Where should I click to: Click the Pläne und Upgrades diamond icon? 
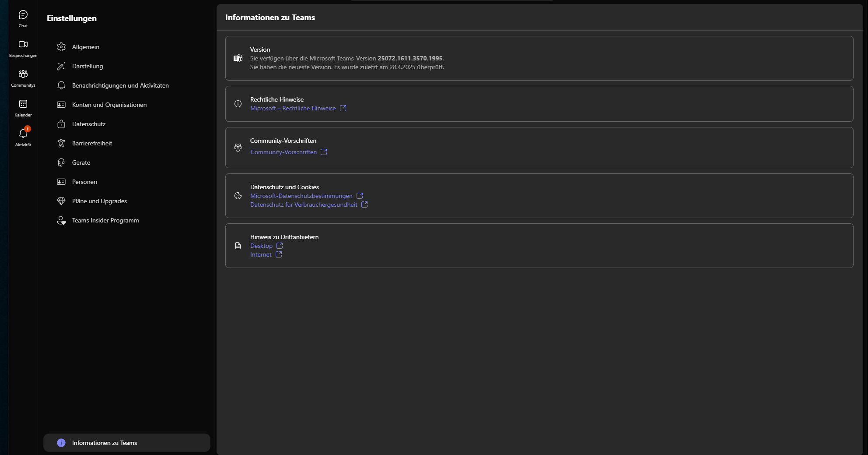[61, 201]
